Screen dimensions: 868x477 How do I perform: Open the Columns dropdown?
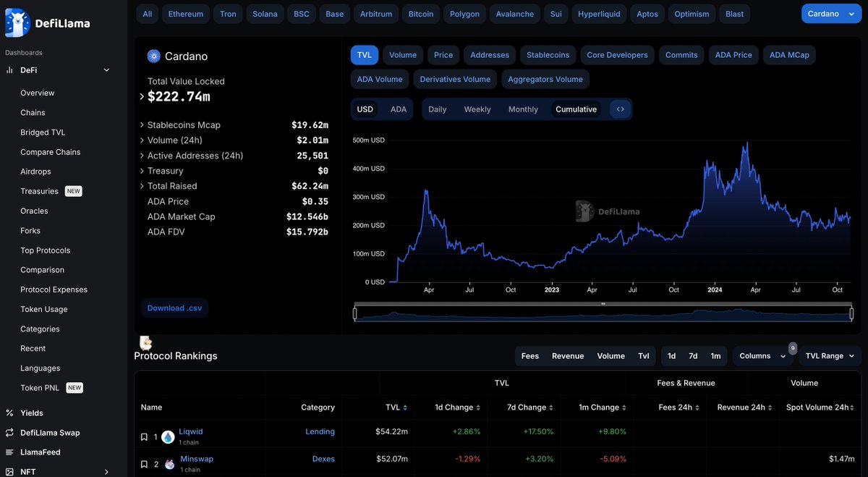(x=762, y=356)
